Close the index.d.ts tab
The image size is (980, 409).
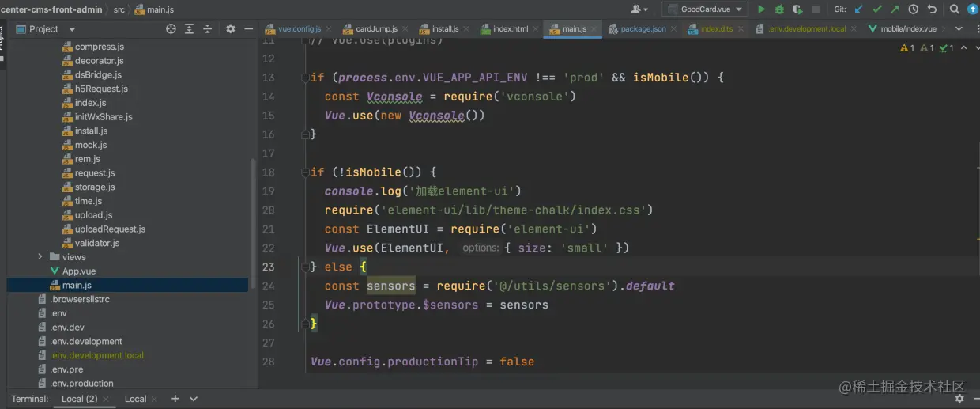(x=741, y=29)
